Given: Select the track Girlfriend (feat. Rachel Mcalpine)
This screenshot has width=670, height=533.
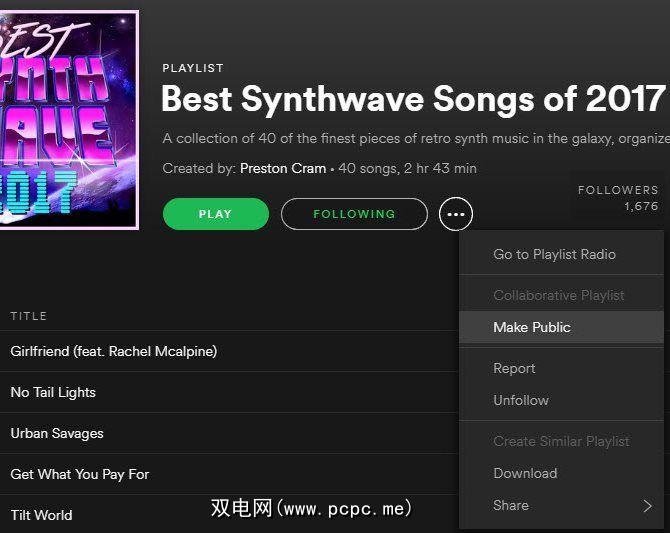Looking at the screenshot, I should click(229, 351).
